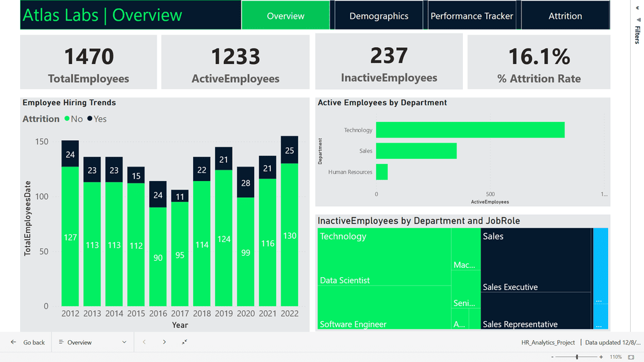Select the Mac... treemap tile

[x=466, y=250]
